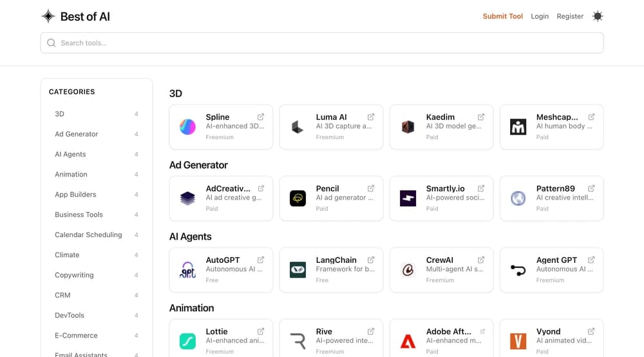Open LangChain external link icon

click(371, 260)
